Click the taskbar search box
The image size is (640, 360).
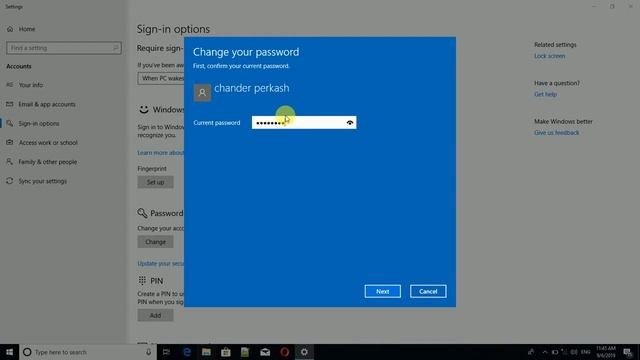click(x=88, y=352)
